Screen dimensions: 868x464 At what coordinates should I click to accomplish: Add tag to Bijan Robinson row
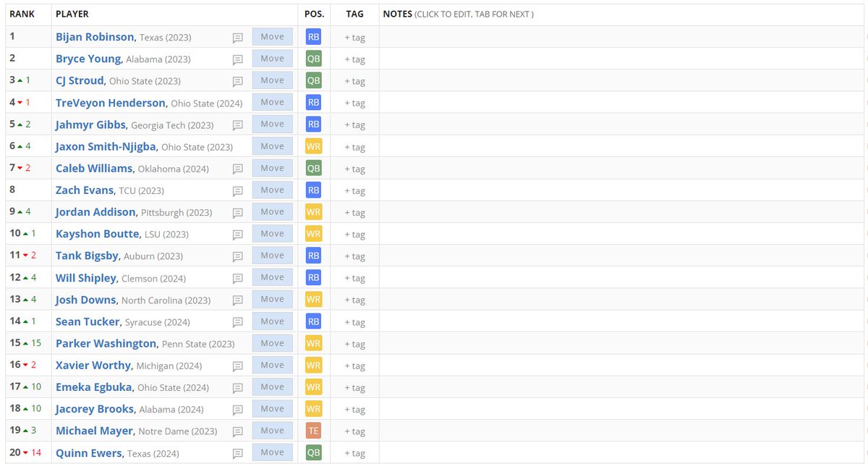(x=354, y=38)
